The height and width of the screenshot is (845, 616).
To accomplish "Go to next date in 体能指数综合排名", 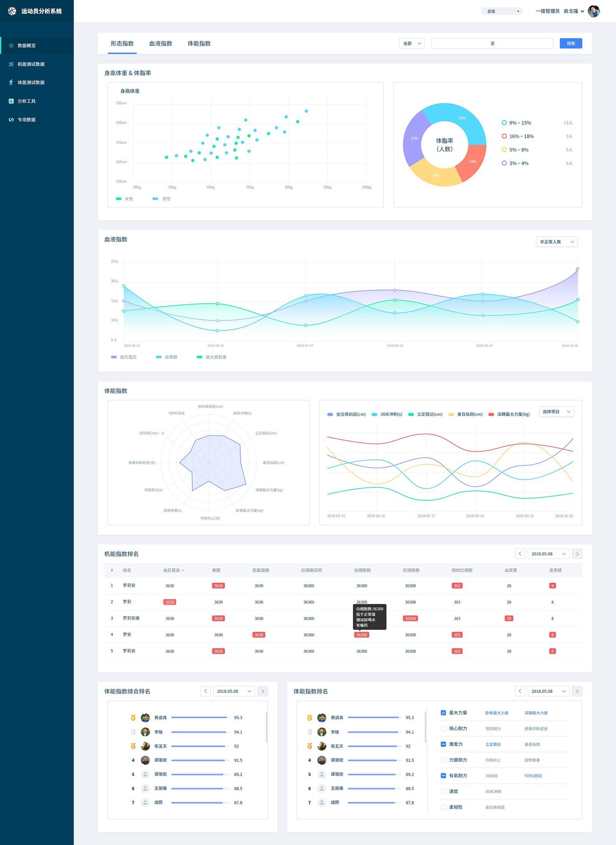I will click(x=263, y=691).
